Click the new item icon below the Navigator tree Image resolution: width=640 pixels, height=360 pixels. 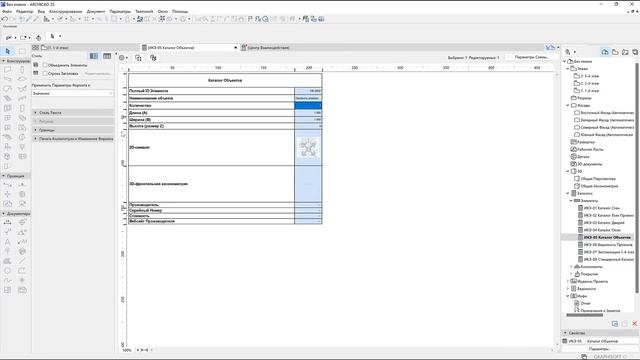click(x=615, y=324)
